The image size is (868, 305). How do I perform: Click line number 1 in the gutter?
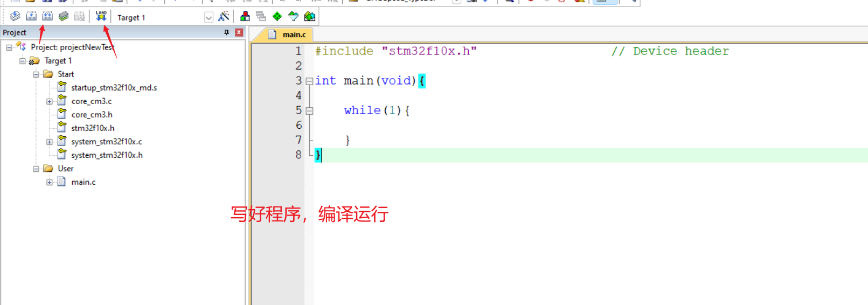coord(298,51)
